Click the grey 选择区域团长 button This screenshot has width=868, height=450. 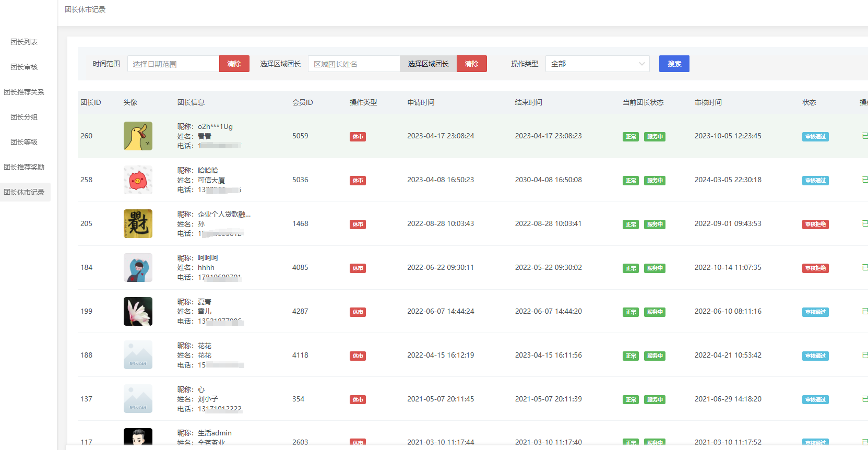coord(428,64)
